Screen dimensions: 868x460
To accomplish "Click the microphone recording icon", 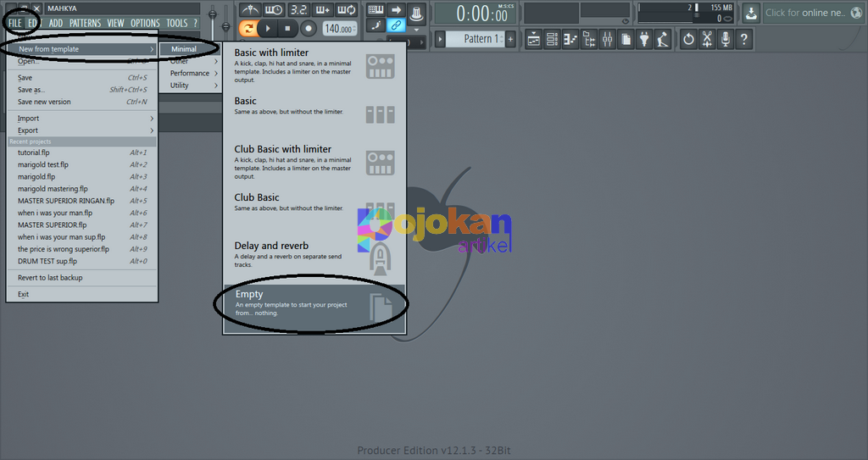I will pos(726,39).
